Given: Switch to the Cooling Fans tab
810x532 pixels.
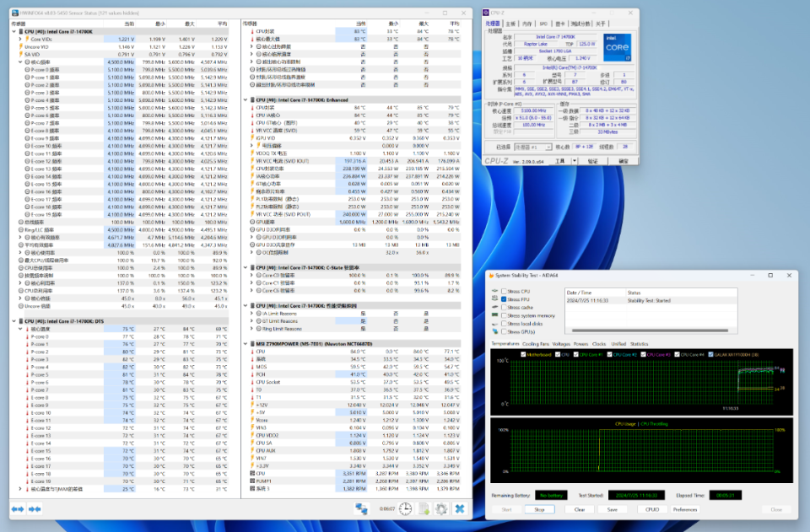Looking at the screenshot, I should pyautogui.click(x=536, y=344).
